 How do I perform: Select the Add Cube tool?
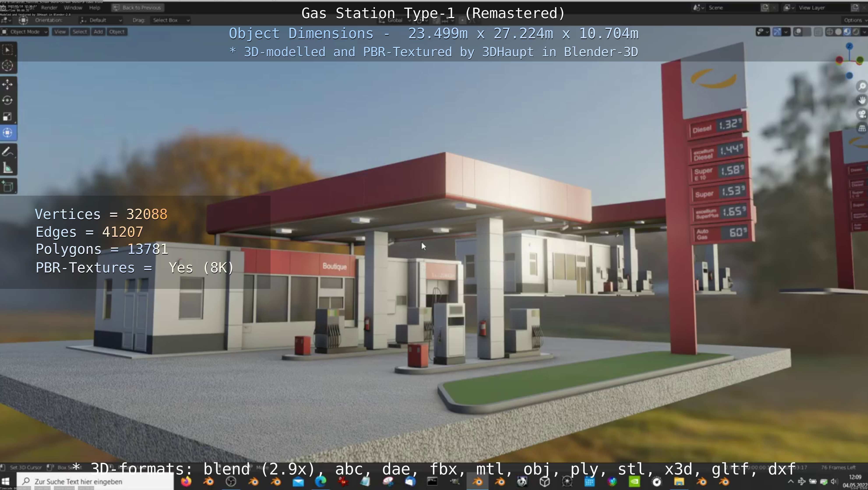point(7,186)
